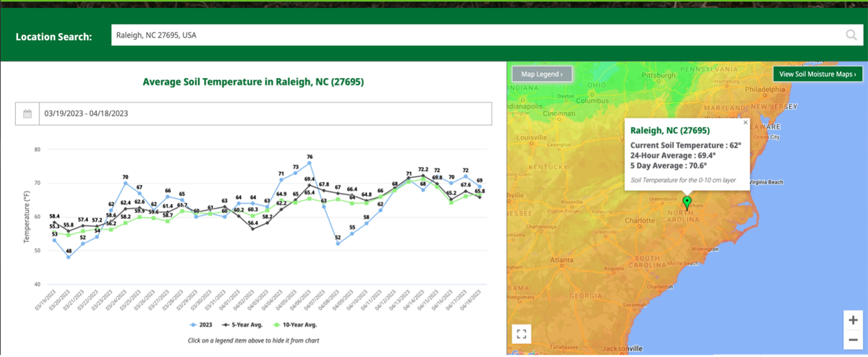Close the Raleigh map info popup
This screenshot has width=868, height=357.
click(x=746, y=123)
